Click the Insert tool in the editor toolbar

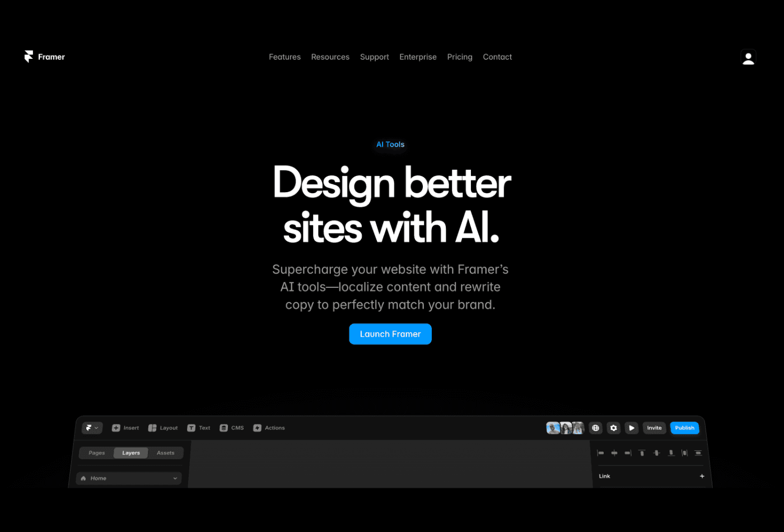click(125, 428)
